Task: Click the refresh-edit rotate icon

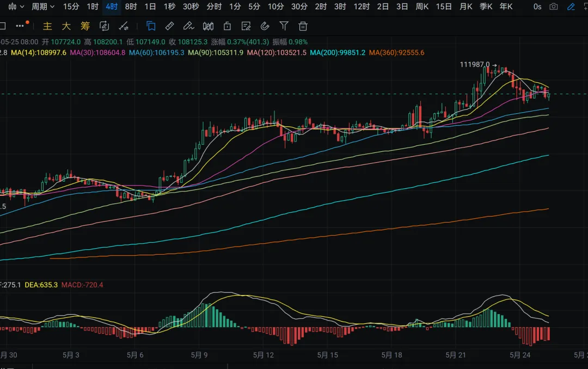Action: (104, 26)
